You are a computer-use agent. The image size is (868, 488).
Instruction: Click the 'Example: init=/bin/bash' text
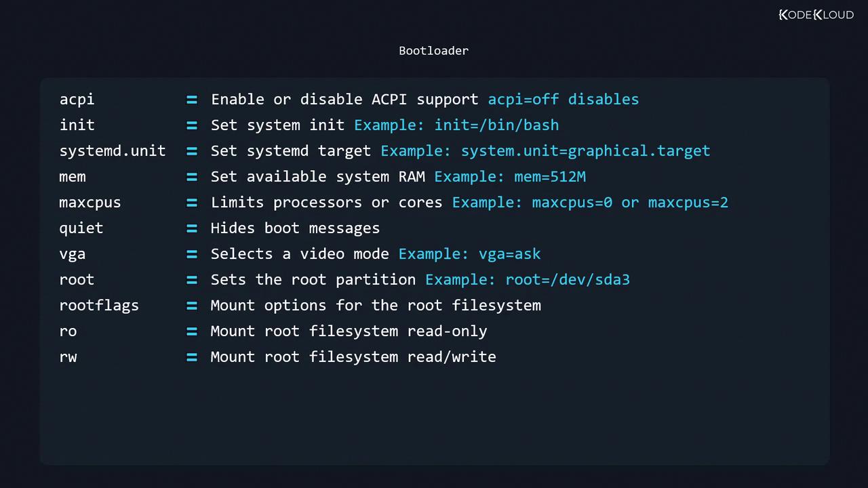tap(456, 125)
